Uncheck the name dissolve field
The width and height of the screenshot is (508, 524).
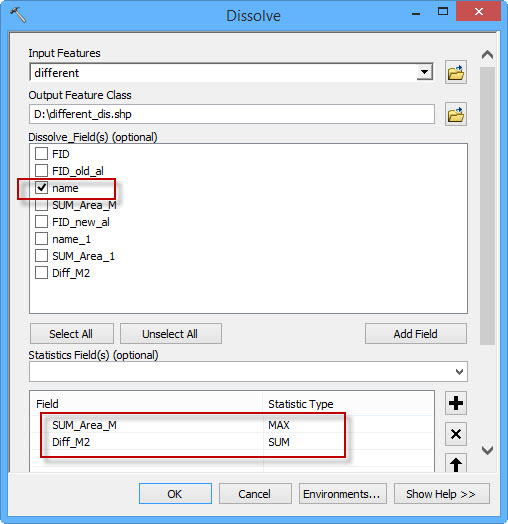coord(41,188)
